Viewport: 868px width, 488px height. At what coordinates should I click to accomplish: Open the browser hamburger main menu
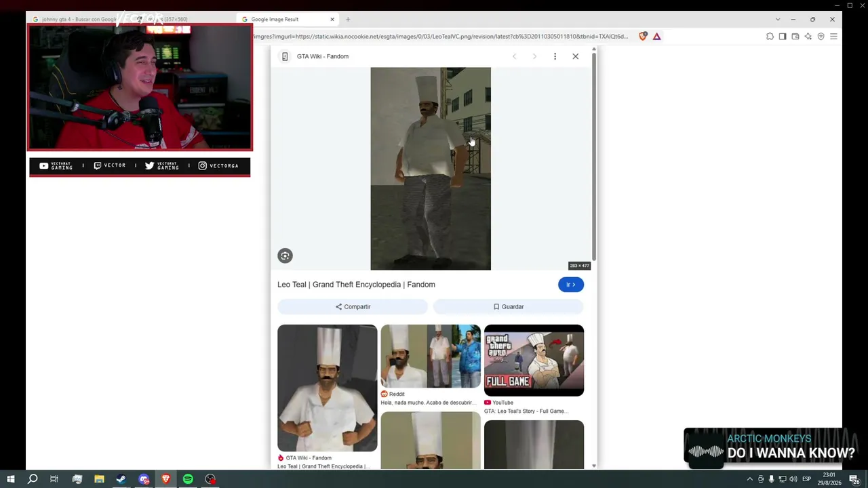tap(833, 37)
